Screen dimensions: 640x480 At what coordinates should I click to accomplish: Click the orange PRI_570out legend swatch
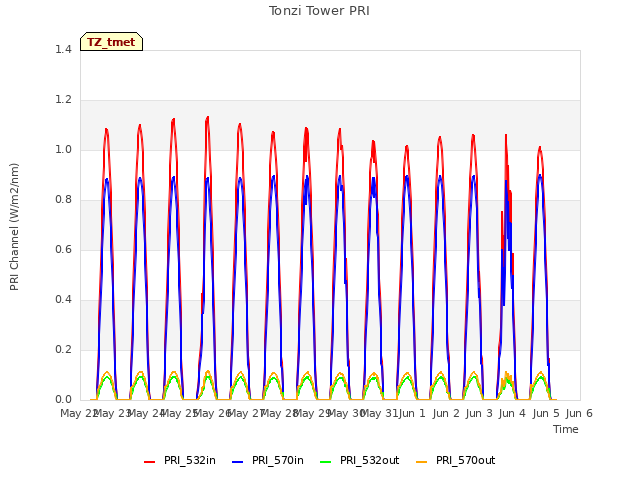[x=422, y=462]
